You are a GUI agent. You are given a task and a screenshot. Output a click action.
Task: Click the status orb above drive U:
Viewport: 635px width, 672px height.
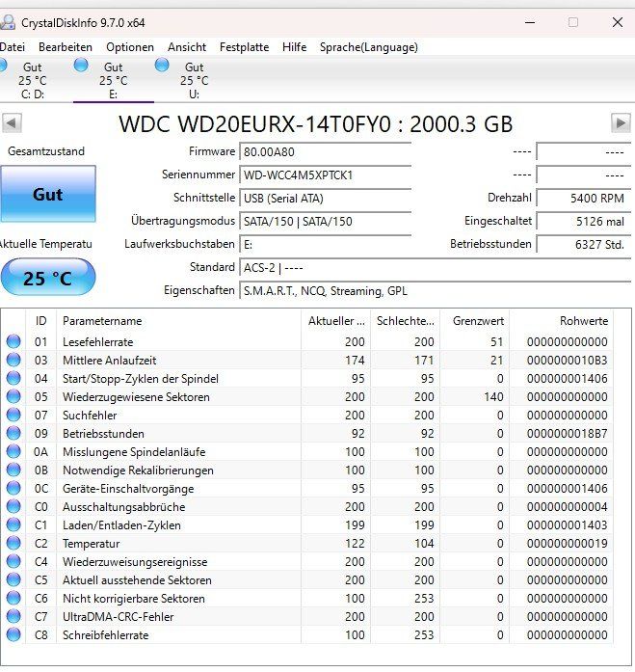click(162, 66)
